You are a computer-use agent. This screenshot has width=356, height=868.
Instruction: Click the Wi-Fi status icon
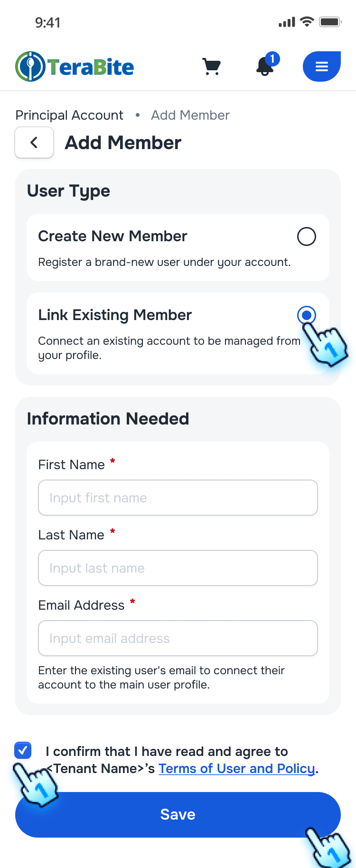click(307, 21)
